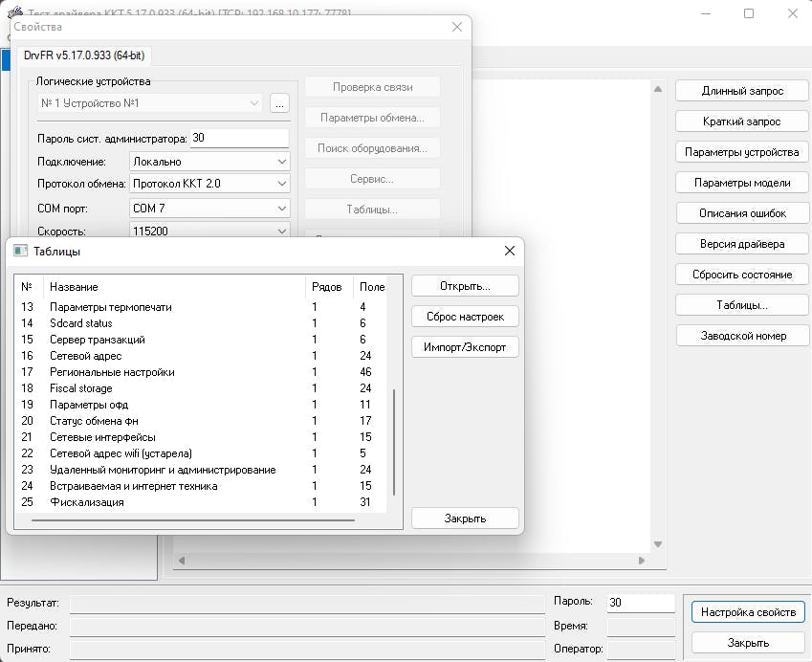Click the Параметры устройства button
The height and width of the screenshot is (662, 812).
pos(742,152)
